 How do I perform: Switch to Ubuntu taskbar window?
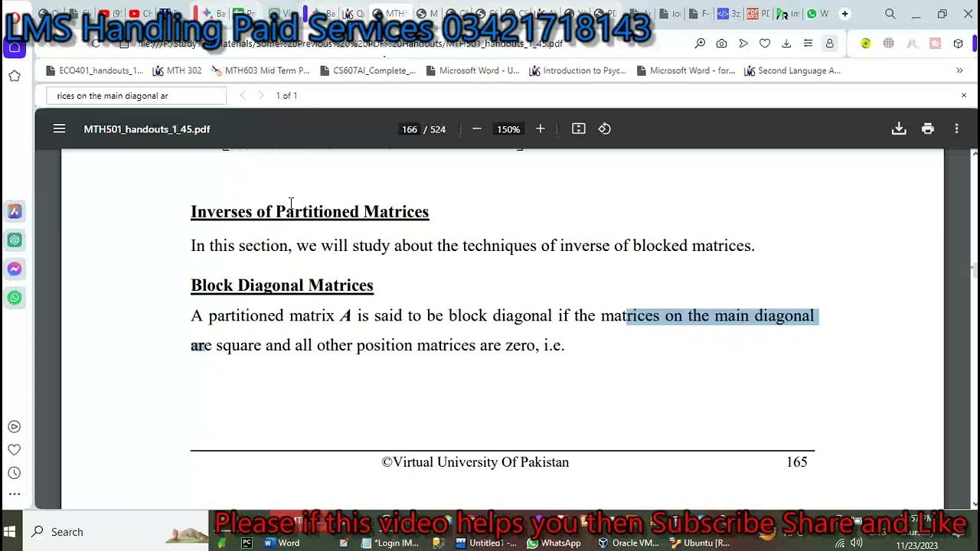click(700, 543)
